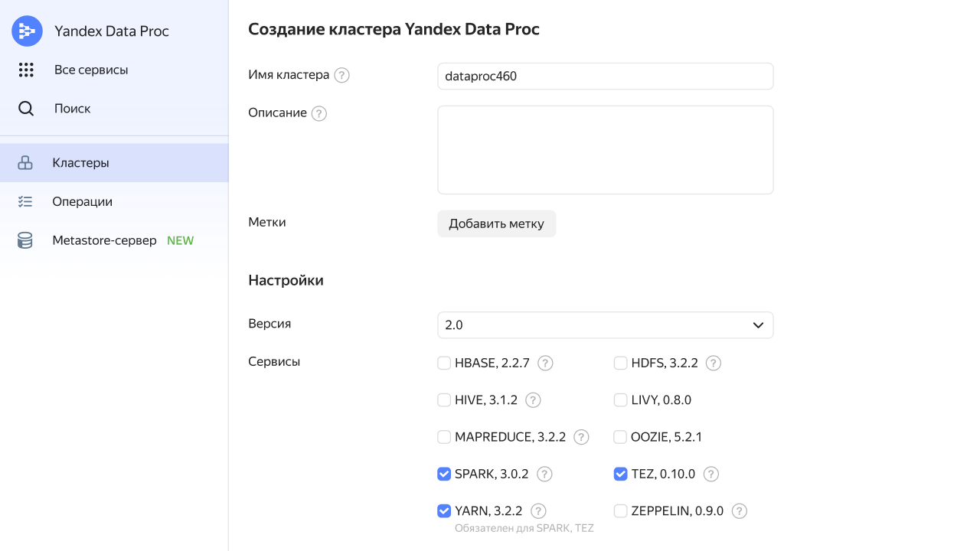Show help for description field

319,113
